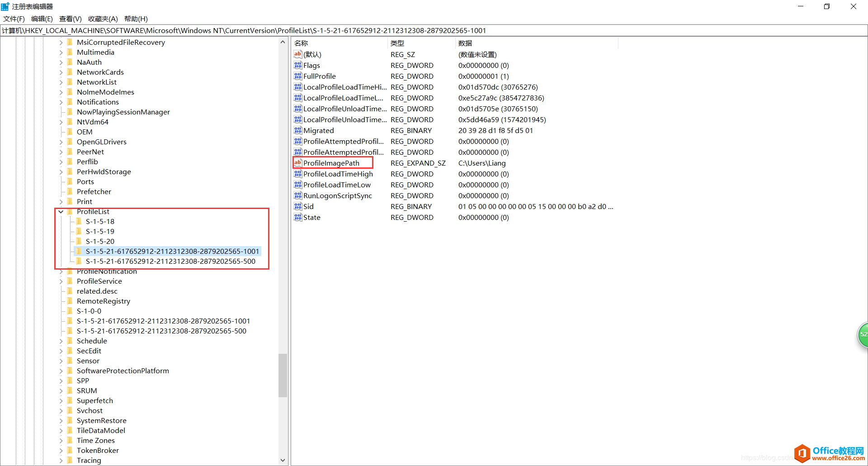Click the RunLogonScriptSync value icon
The image size is (868, 466).
coord(297,195)
